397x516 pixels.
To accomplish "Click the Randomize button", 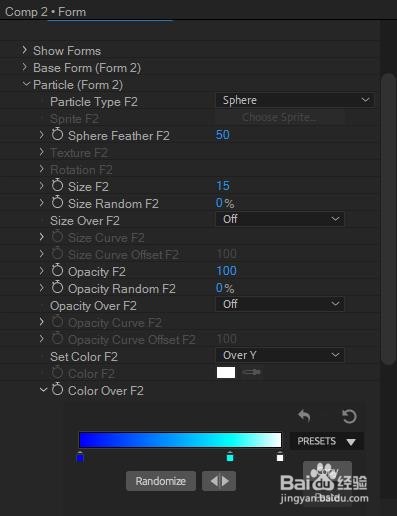I will click(161, 481).
